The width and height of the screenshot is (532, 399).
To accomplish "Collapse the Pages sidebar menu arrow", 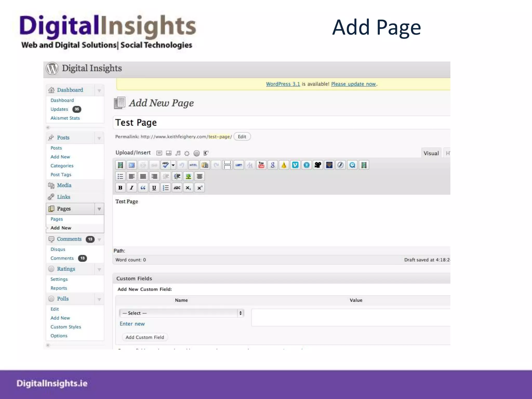I will pos(99,209).
